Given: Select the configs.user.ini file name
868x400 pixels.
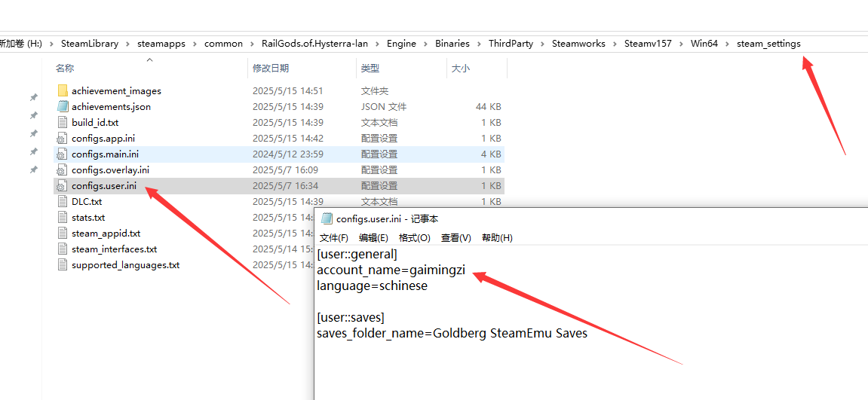Looking at the screenshot, I should coord(104,186).
